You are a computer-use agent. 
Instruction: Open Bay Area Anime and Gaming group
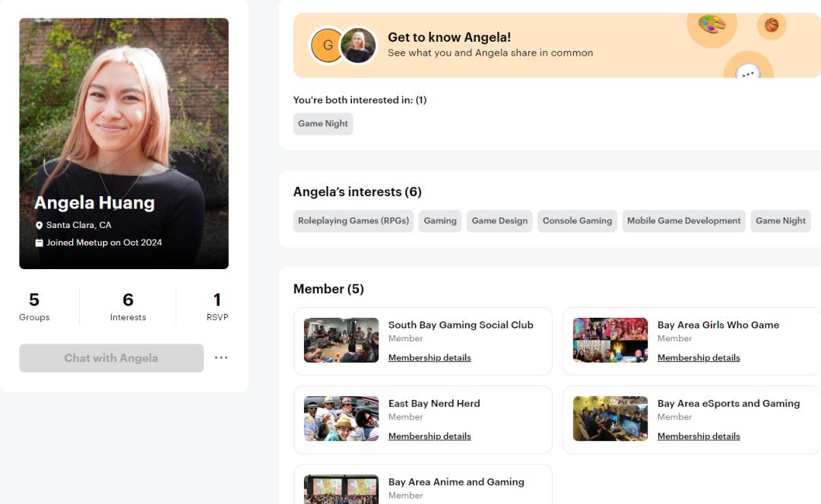tap(456, 482)
